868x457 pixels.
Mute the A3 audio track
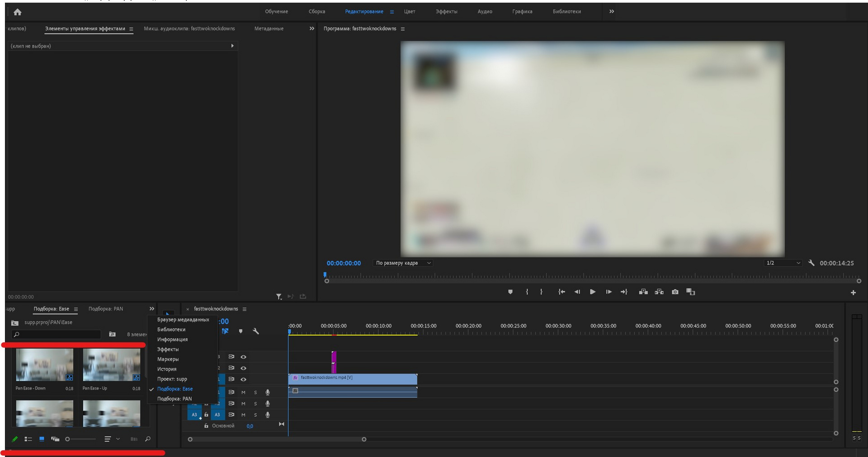[243, 415]
